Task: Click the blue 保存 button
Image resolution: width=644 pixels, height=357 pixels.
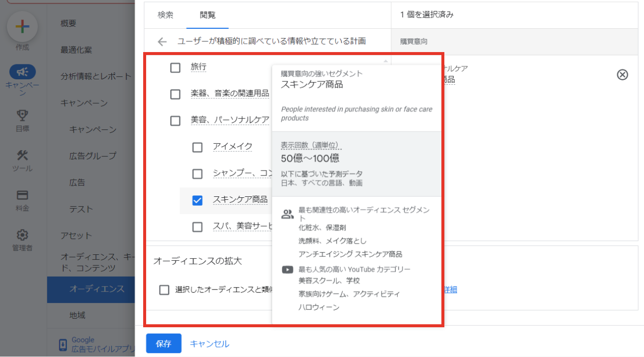Action: pos(163,344)
